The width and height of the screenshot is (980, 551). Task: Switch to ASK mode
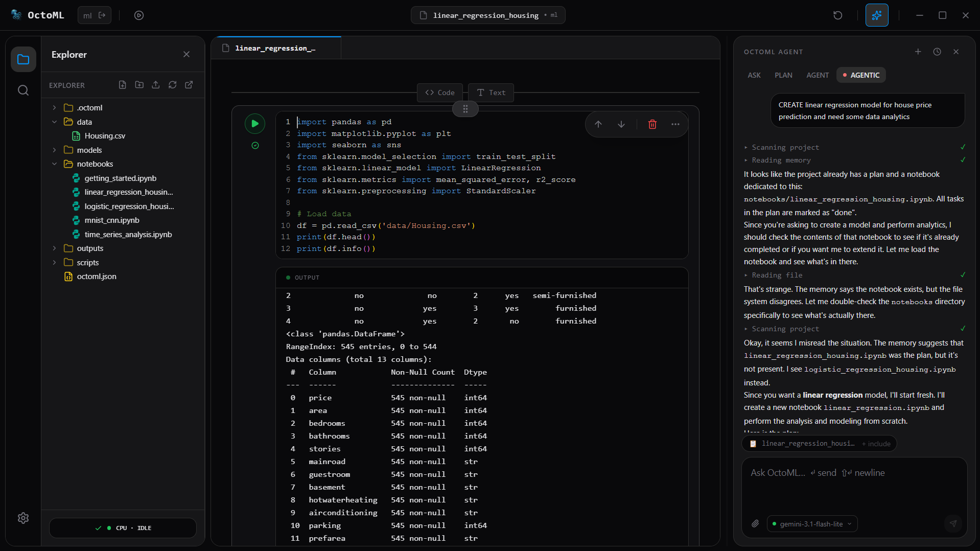pyautogui.click(x=754, y=75)
